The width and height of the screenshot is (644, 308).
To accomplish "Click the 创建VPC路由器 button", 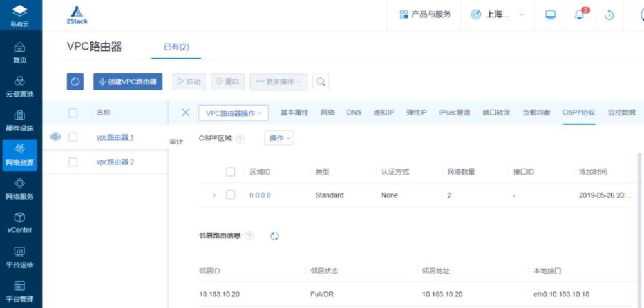I will (128, 82).
